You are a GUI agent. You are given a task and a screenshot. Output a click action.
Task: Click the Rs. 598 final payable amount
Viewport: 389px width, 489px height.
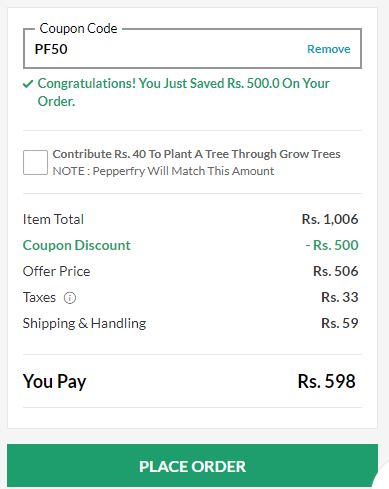pyautogui.click(x=326, y=381)
